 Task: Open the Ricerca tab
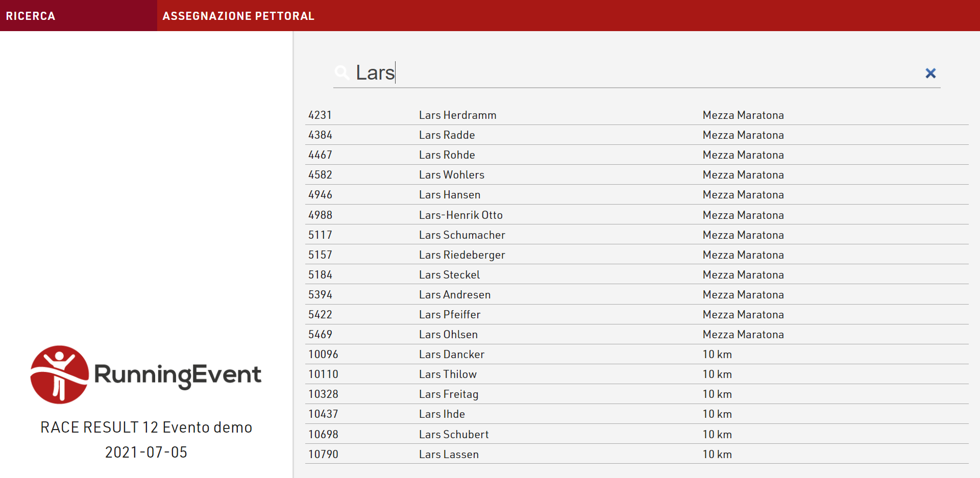coord(31,16)
